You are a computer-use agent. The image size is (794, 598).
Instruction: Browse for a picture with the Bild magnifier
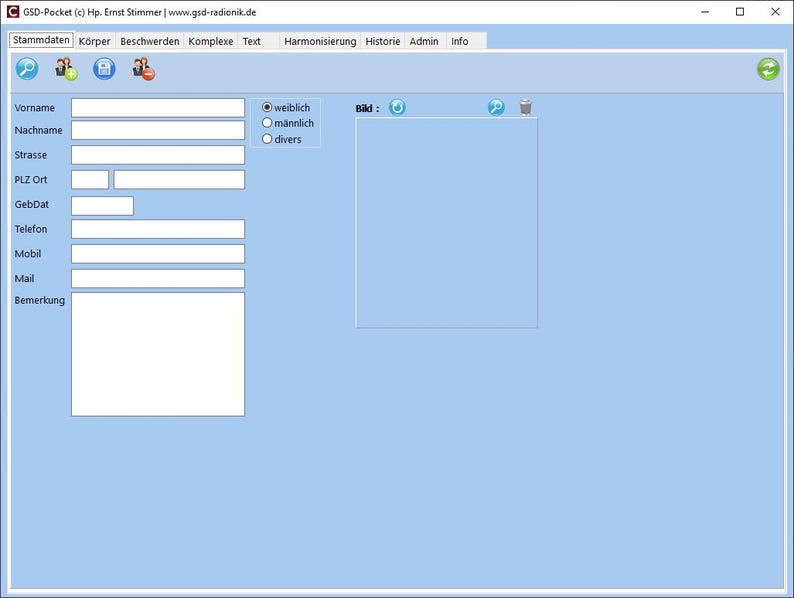tap(496, 107)
